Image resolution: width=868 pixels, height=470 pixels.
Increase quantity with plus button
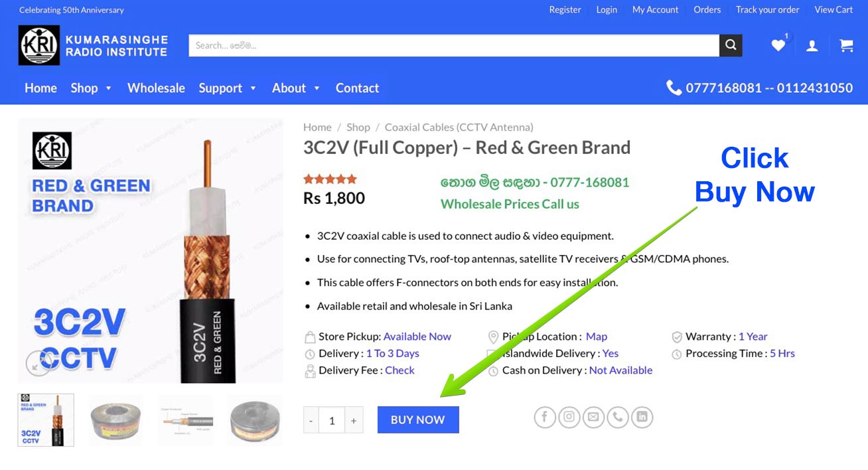(x=354, y=420)
